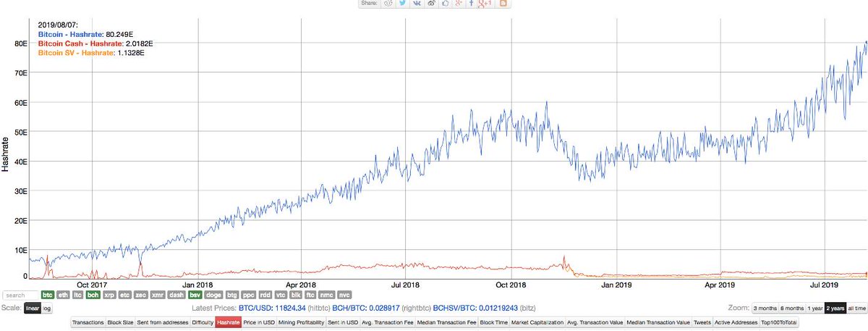Open Market Capitalization tab
Viewport: 868px width, 331px height.
tap(537, 322)
